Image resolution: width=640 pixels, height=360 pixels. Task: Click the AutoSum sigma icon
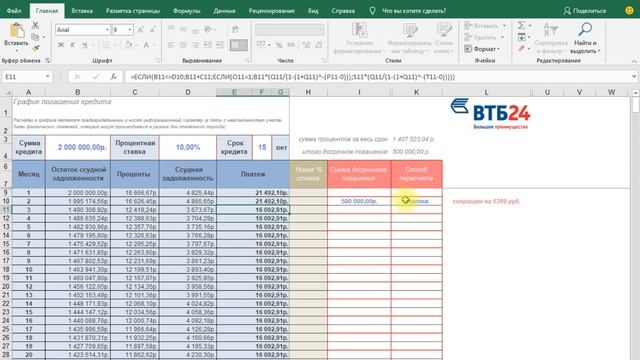point(521,26)
